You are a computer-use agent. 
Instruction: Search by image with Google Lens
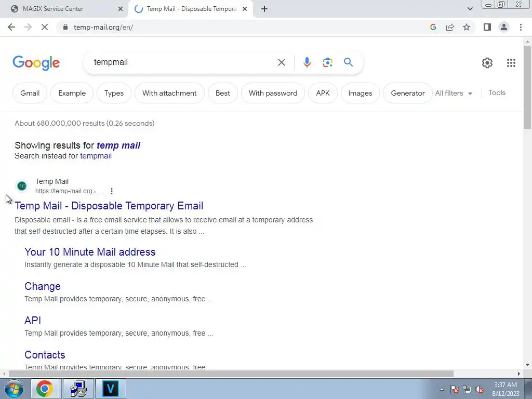point(327,62)
